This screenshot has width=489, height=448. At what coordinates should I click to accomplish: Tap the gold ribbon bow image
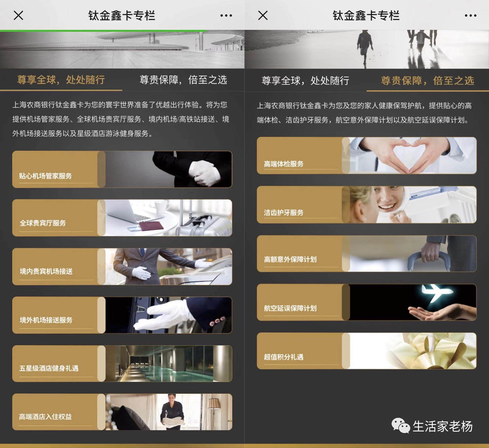pyautogui.click(x=413, y=351)
